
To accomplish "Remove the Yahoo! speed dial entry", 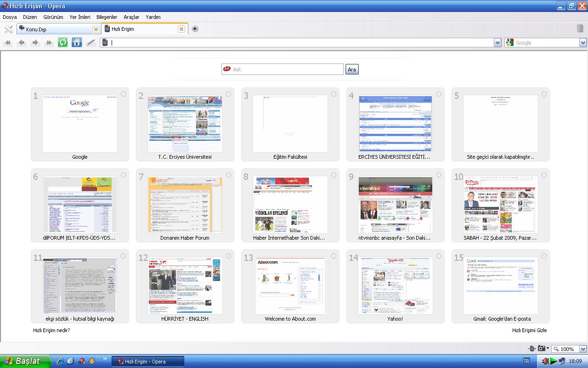I will tap(439, 256).
